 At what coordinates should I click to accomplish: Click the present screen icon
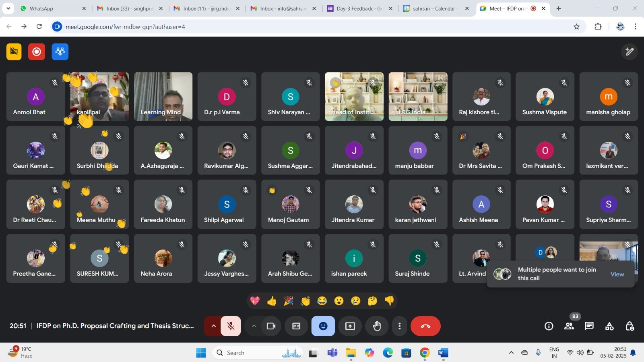tap(350, 326)
